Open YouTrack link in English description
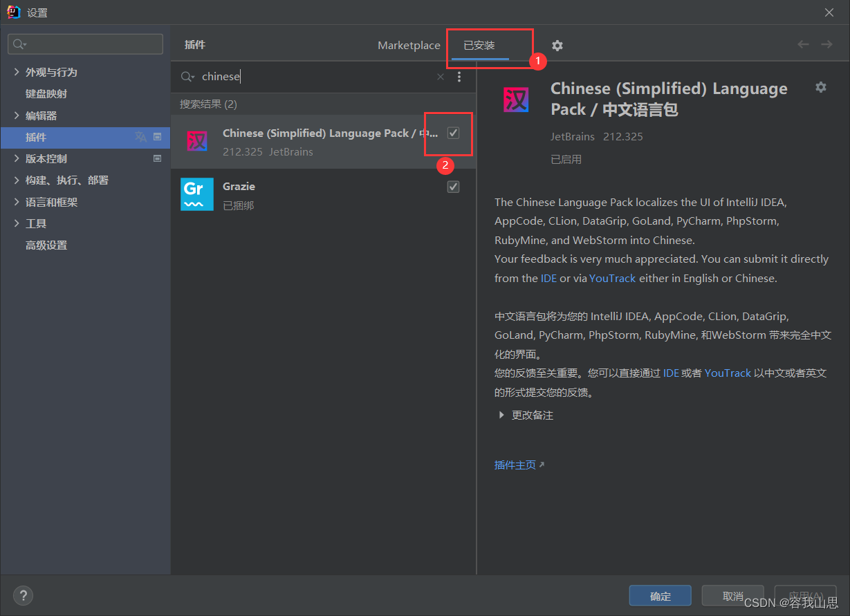 click(612, 278)
